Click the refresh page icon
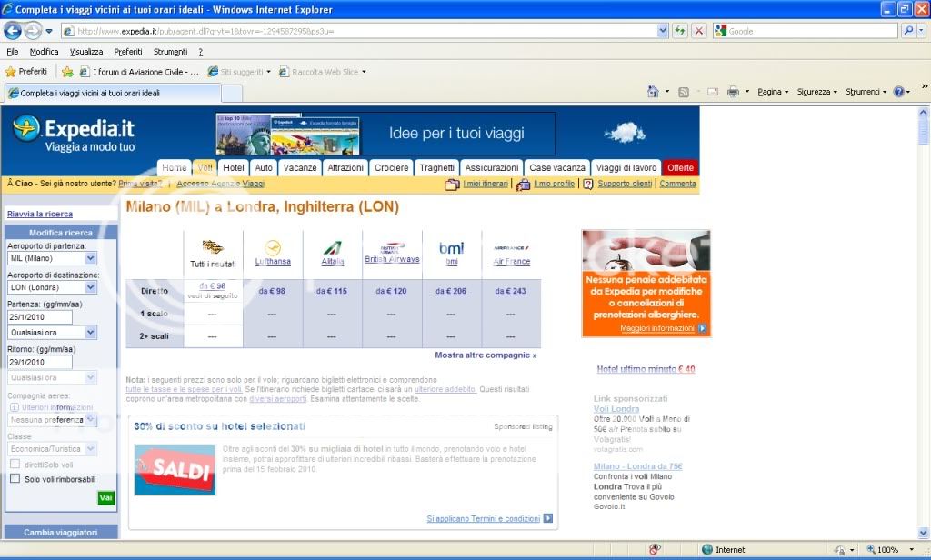Screen dimensions: 931x560 coord(679,30)
